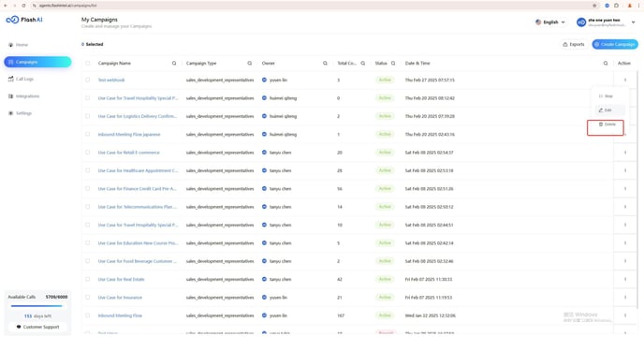Click date Wed Jan 22 2025 12:32:06
644x337 pixels.
(x=430, y=315)
